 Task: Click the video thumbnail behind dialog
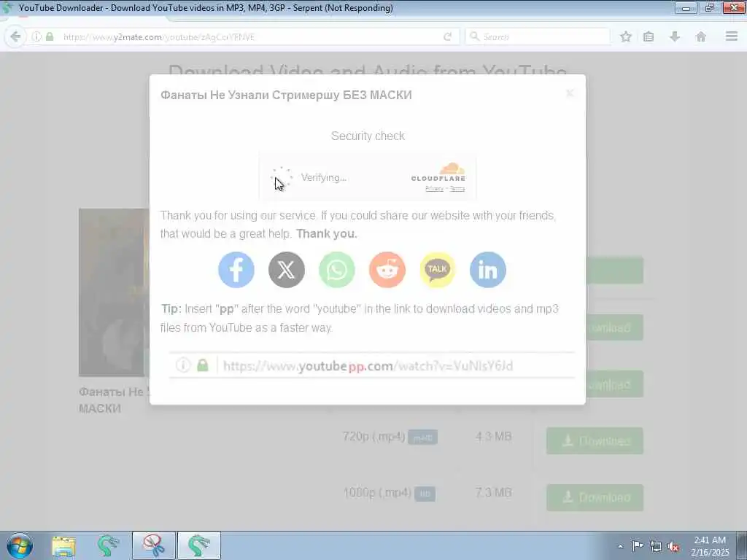tap(114, 292)
